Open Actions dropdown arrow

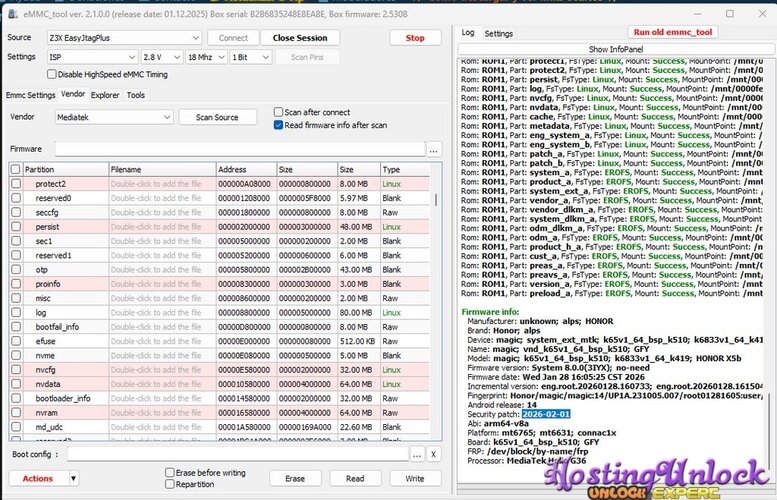pyautogui.click(x=73, y=479)
